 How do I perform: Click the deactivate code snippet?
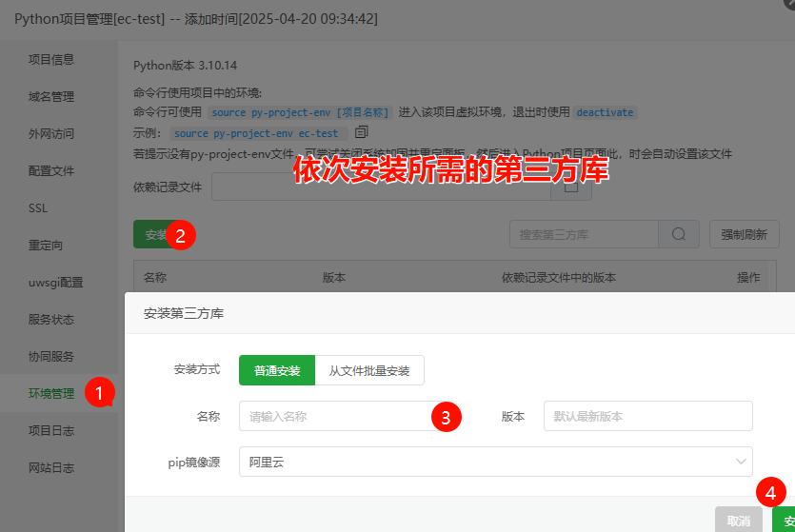coord(605,112)
